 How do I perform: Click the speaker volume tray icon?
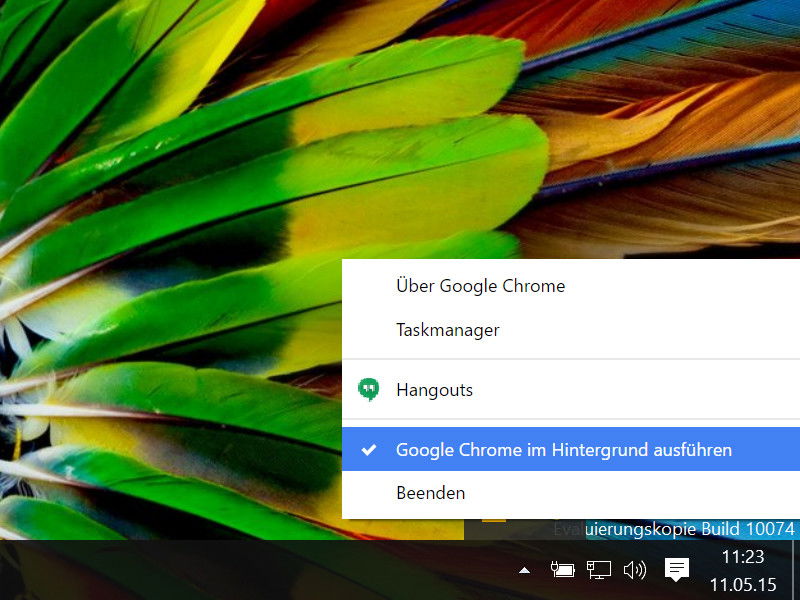635,569
